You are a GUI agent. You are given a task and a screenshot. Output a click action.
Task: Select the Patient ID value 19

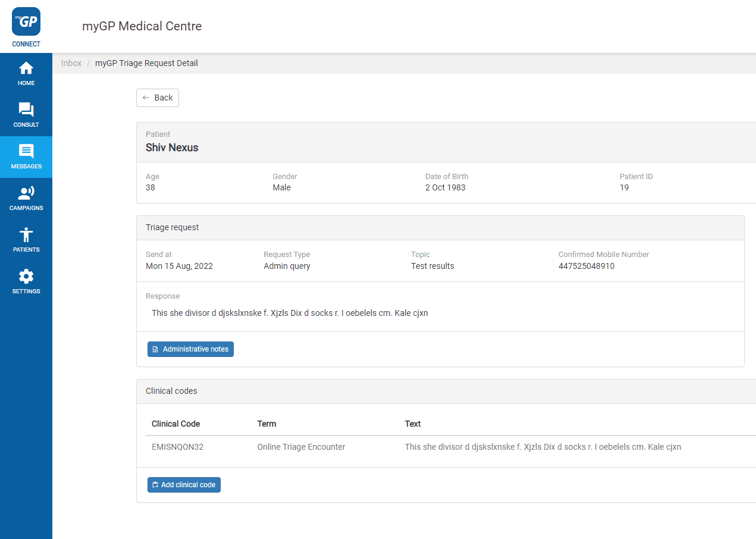click(x=624, y=187)
